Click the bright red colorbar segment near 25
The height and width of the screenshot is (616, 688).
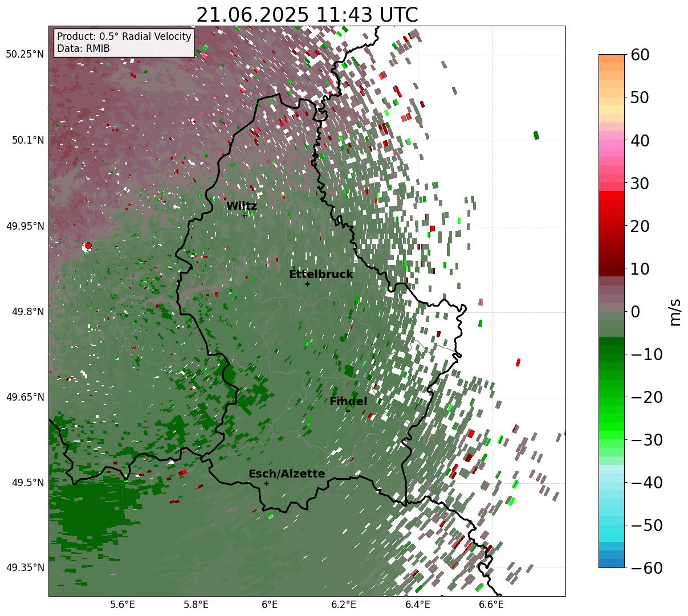coord(612,205)
